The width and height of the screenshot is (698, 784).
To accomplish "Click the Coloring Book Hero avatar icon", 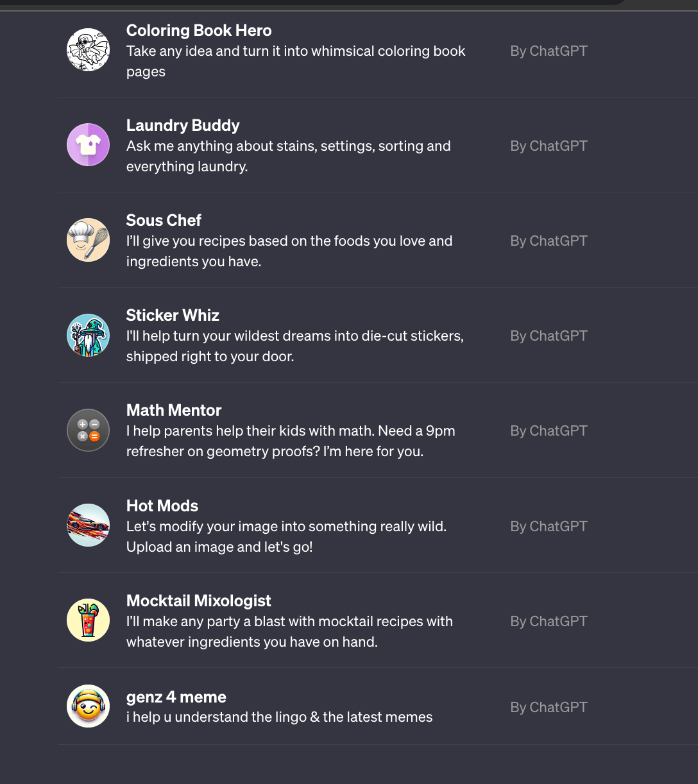I will click(89, 49).
